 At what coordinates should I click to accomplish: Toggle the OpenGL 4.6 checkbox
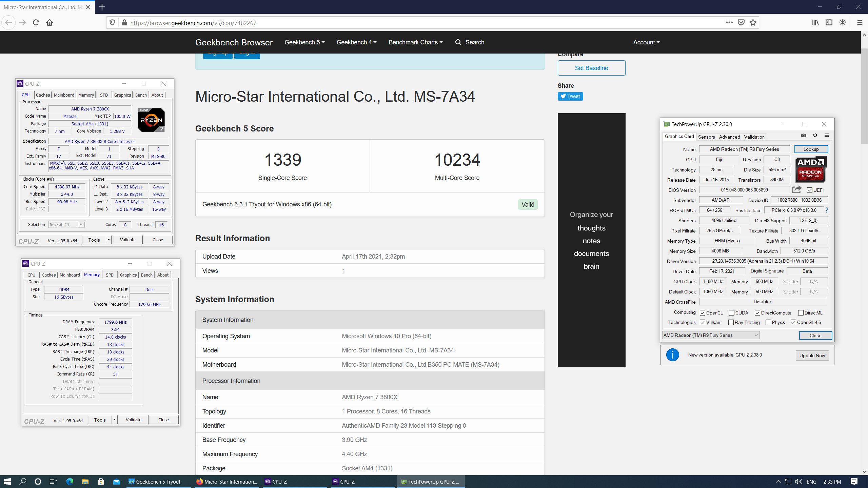[793, 322]
